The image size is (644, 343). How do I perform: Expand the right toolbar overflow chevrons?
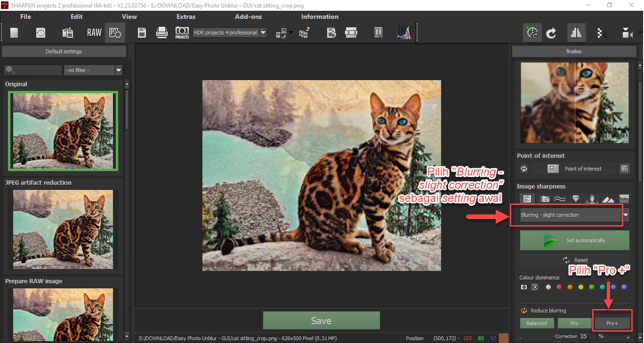click(x=640, y=33)
